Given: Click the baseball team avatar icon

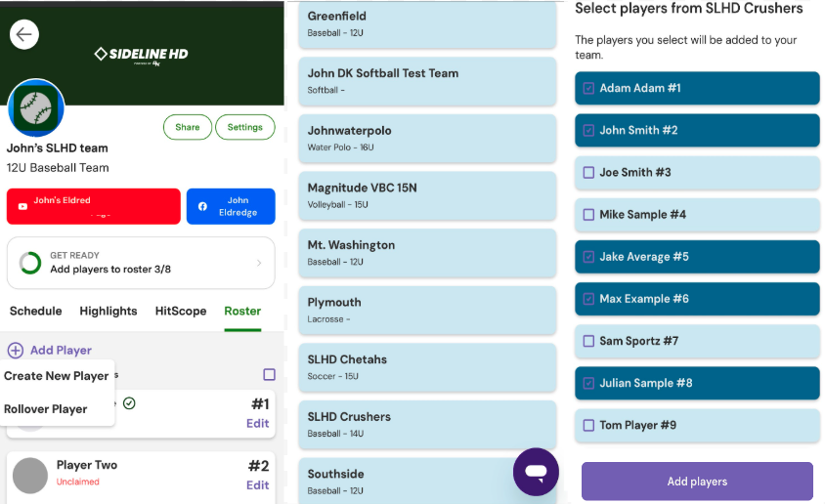Looking at the screenshot, I should 36,108.
